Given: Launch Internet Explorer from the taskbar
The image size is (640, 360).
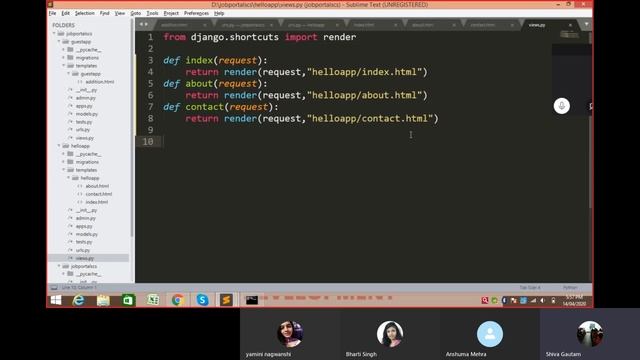Looking at the screenshot, I should pos(78,300).
